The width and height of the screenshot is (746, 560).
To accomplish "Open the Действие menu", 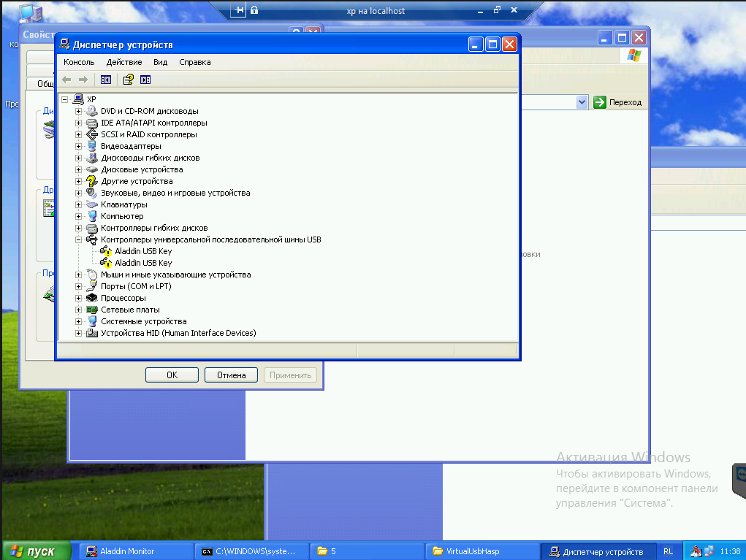I will 124,62.
